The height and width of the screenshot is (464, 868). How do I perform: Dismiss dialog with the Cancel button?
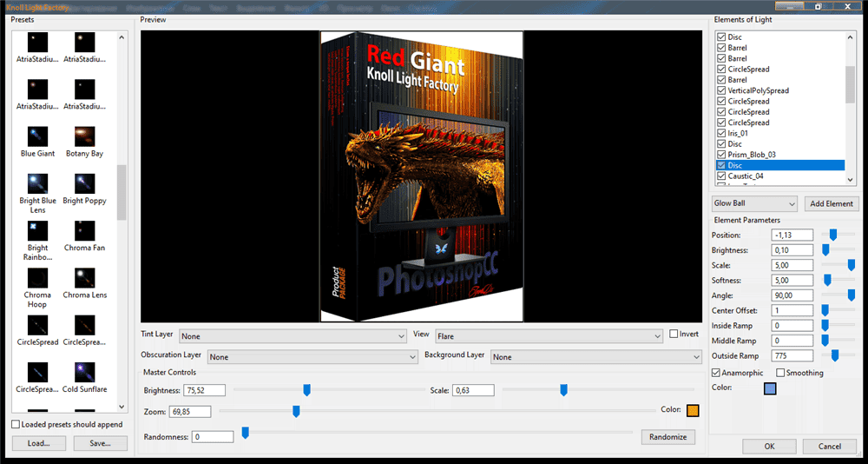pyautogui.click(x=829, y=447)
